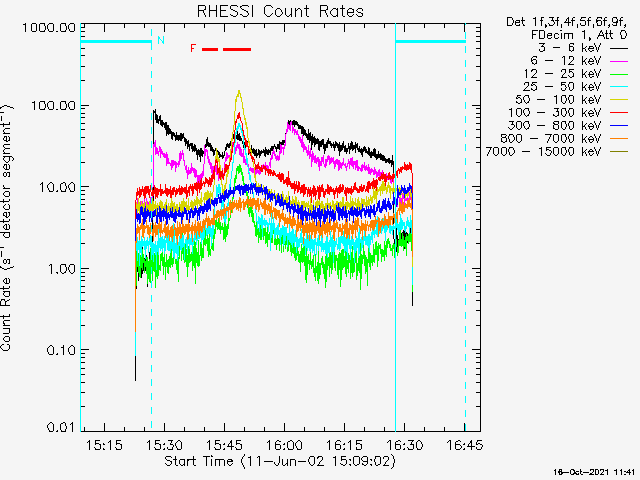The height and width of the screenshot is (480, 640).
Task: Click the black 3-6 keV spike near 15:27
Action: click(154, 111)
